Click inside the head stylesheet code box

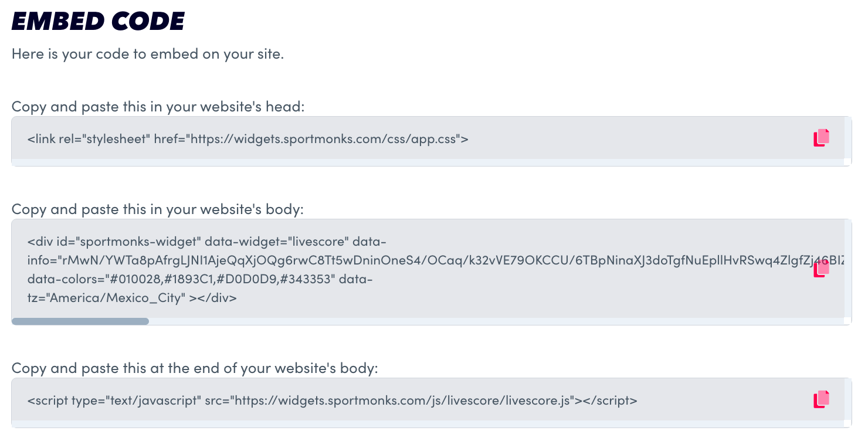coord(586,140)
